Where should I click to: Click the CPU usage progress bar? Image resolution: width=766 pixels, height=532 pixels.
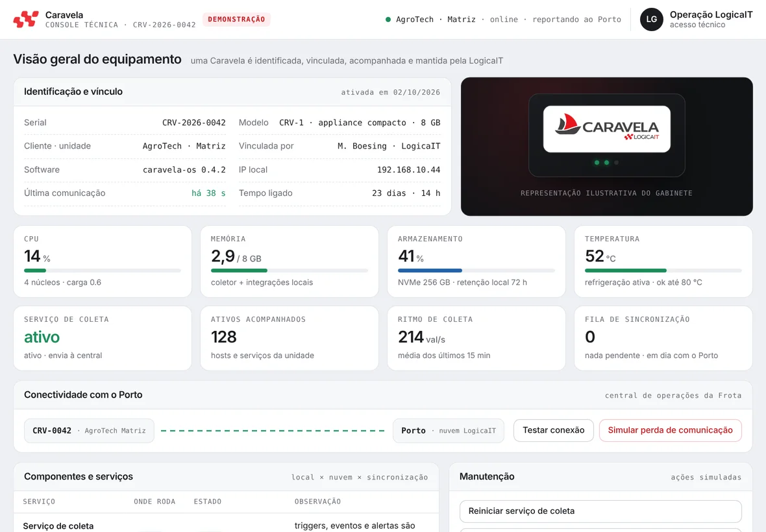pyautogui.click(x=103, y=271)
